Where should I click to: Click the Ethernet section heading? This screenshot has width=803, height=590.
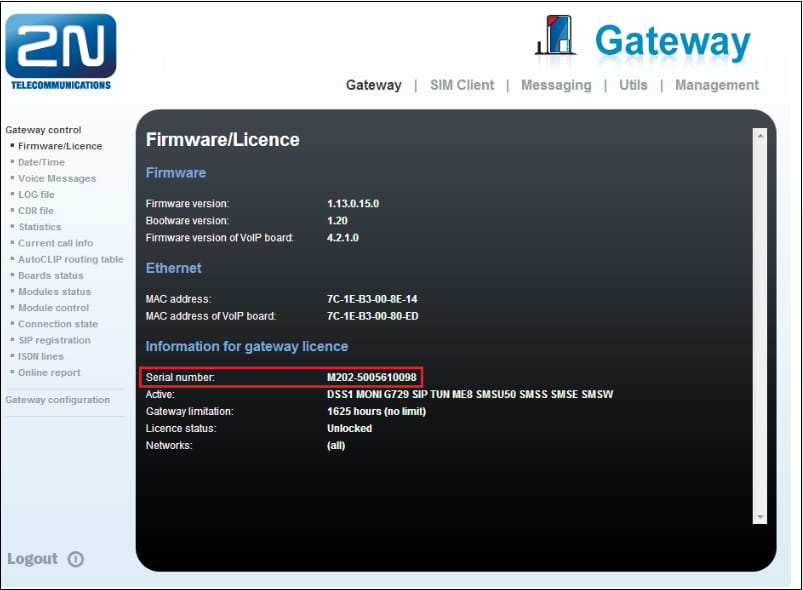coord(174,268)
